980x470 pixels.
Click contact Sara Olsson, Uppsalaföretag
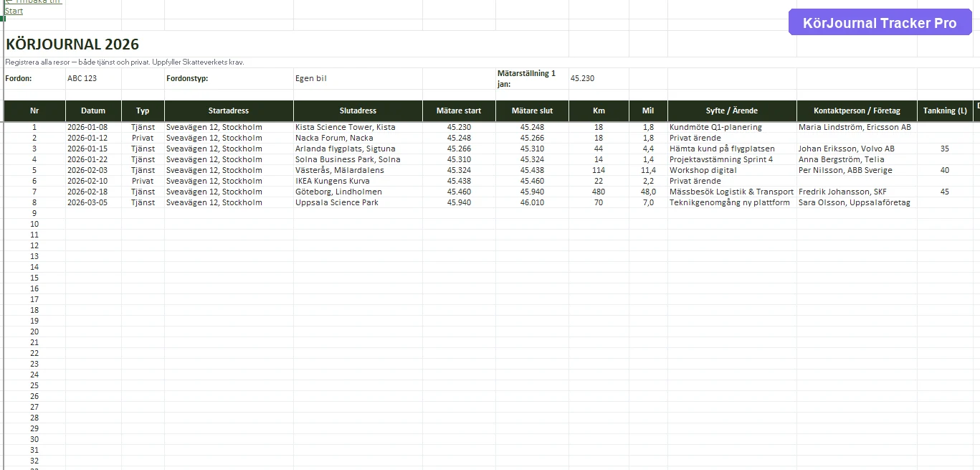click(857, 202)
